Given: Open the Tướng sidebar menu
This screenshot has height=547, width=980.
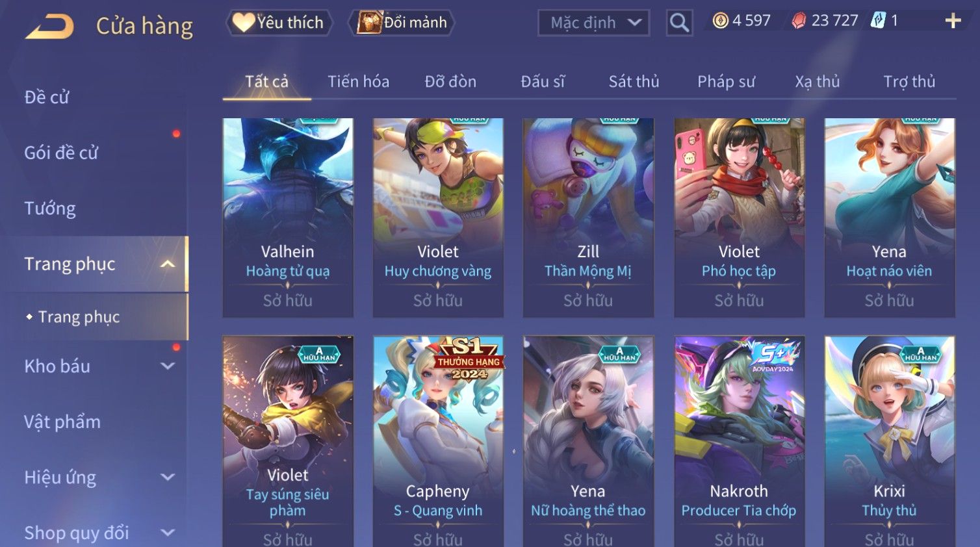Looking at the screenshot, I should tap(50, 209).
